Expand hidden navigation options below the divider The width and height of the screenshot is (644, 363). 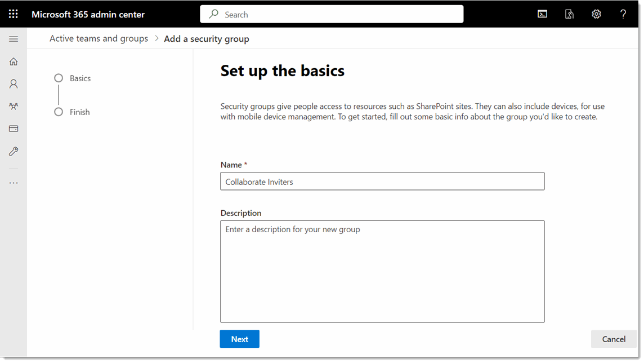tap(14, 182)
